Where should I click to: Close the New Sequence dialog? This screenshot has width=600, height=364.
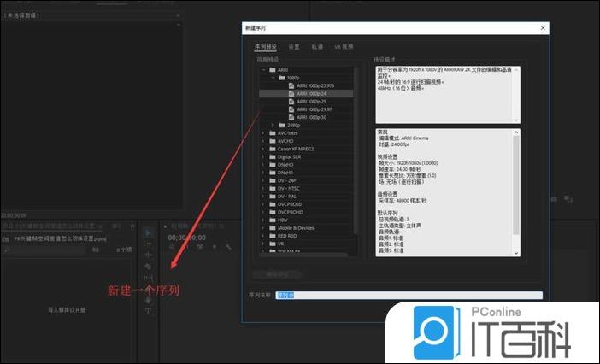point(543,28)
